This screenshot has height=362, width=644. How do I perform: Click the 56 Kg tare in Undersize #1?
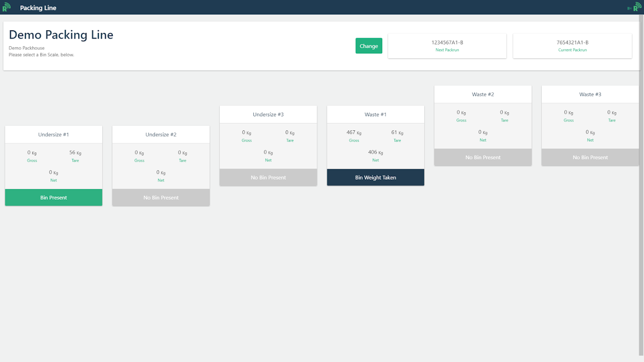(75, 153)
